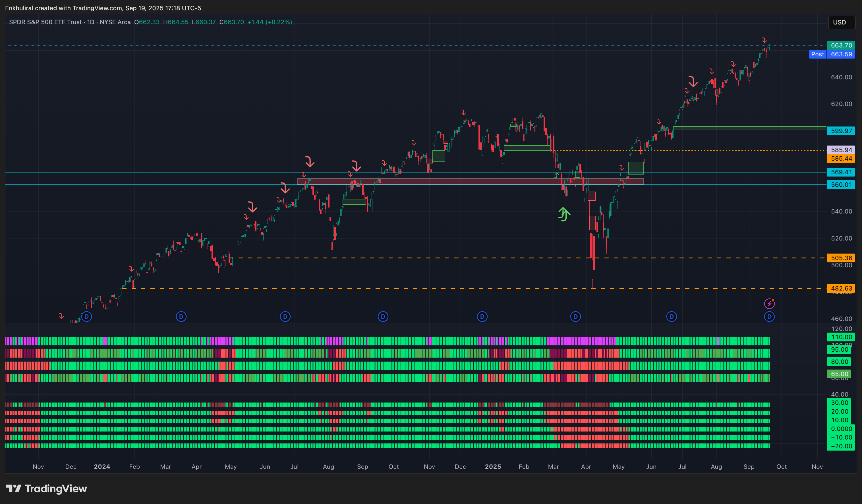862x504 pixels.
Task: Click the TradingView logo
Action: 47,489
